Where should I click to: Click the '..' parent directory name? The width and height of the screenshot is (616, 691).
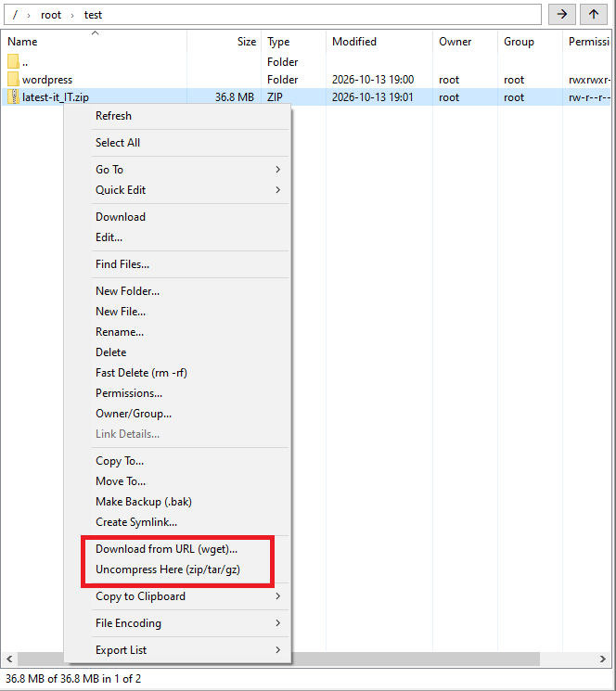click(x=25, y=62)
